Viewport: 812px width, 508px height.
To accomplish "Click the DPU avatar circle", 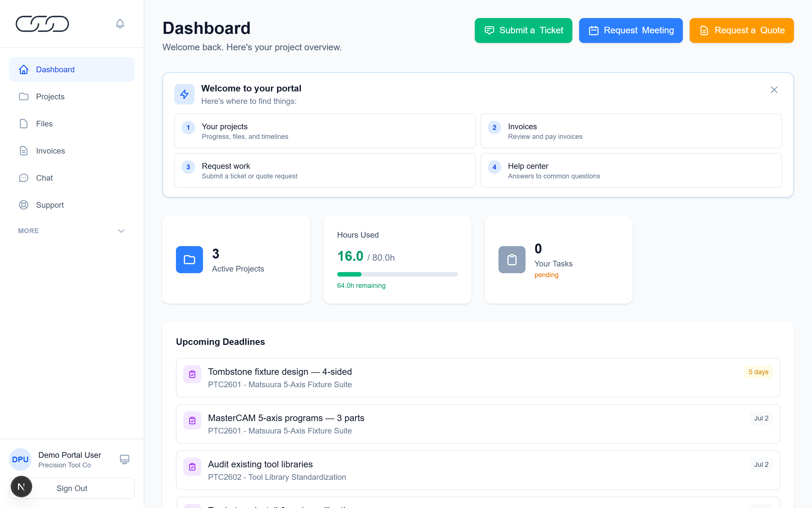I will (x=20, y=459).
